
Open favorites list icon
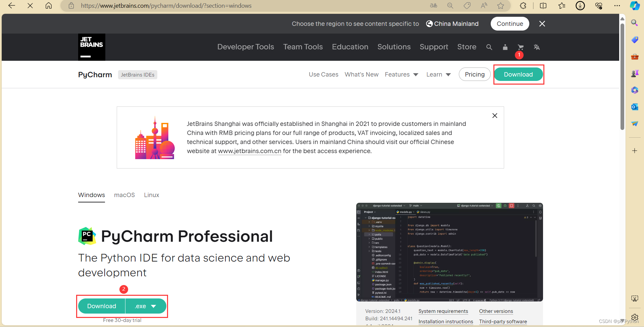(562, 6)
